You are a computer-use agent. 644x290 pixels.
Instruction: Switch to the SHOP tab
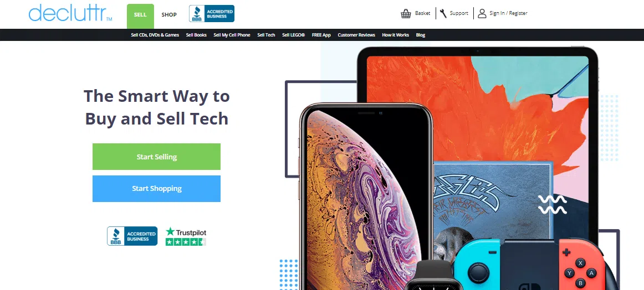[169, 15]
